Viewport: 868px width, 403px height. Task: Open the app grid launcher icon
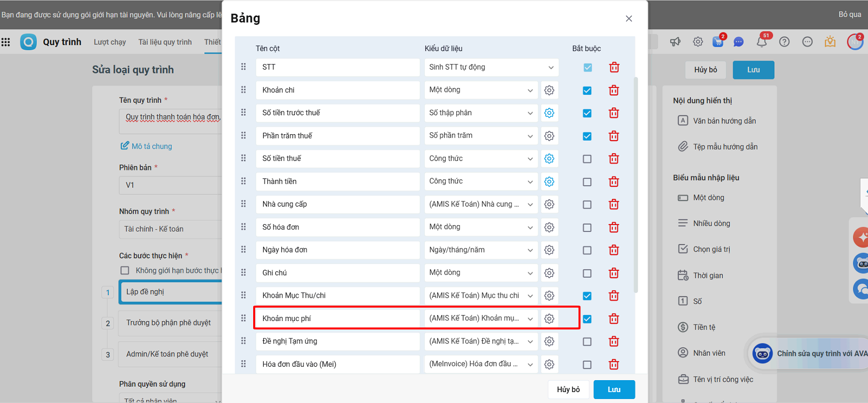6,42
